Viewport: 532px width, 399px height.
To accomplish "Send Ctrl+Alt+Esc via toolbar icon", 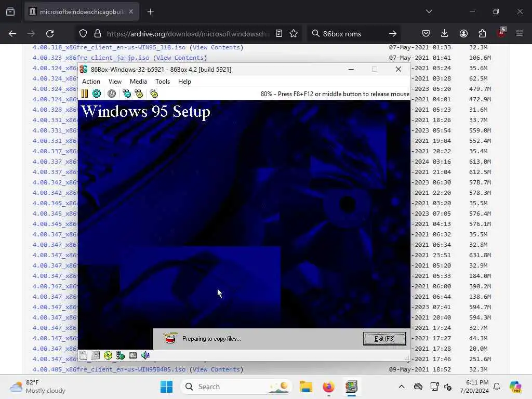I will click(139, 94).
